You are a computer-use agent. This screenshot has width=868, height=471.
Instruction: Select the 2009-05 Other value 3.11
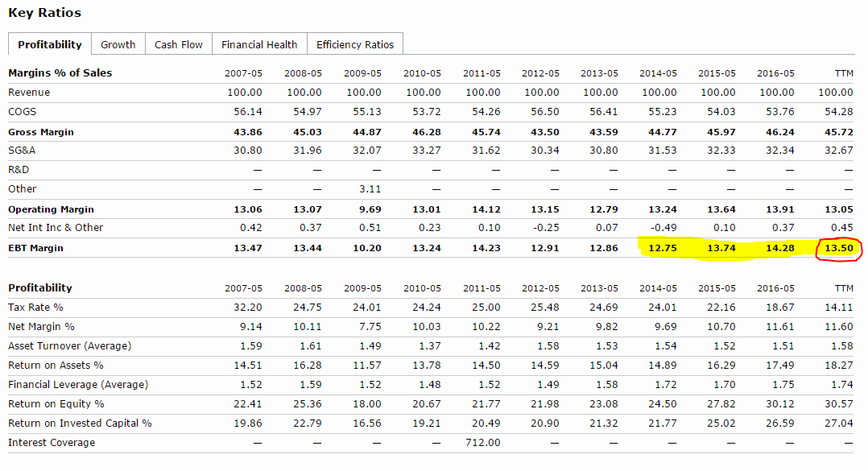coord(368,189)
